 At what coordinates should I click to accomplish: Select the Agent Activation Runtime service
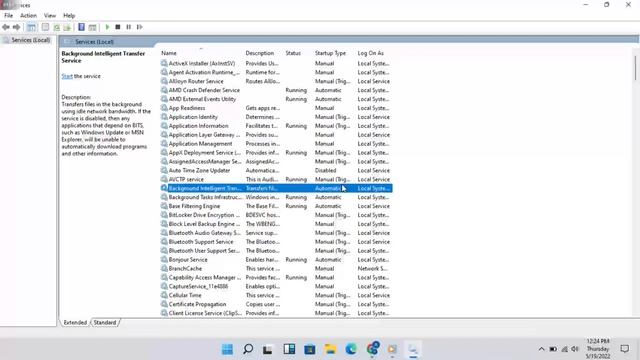[276, 72]
